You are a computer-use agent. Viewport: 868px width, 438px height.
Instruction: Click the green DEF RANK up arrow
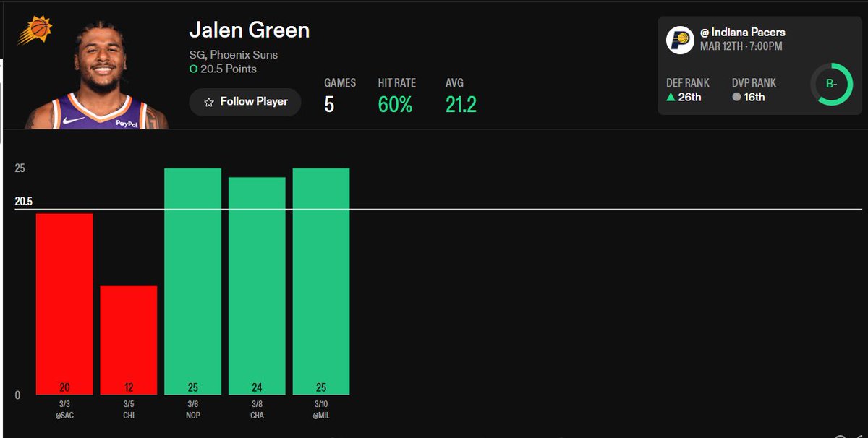[x=671, y=97]
